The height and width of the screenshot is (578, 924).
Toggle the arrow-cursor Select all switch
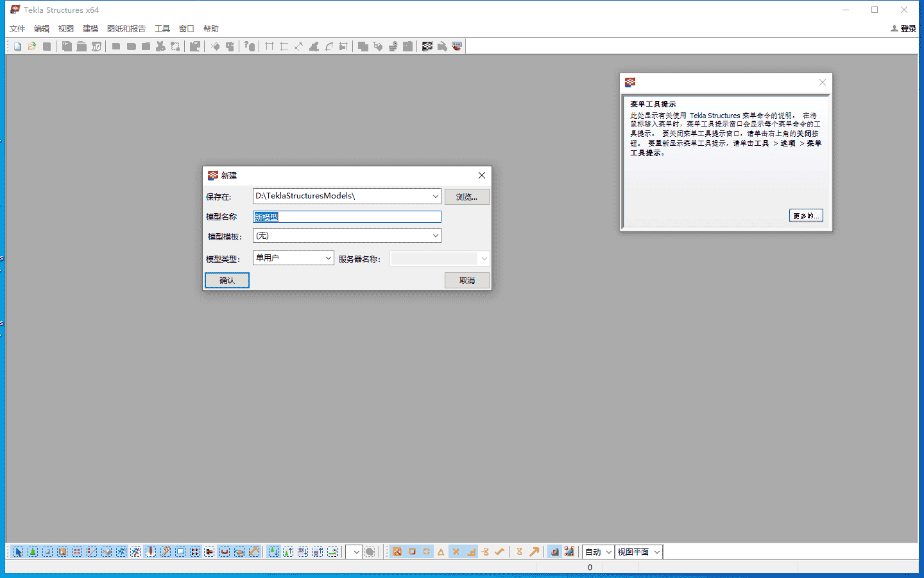point(18,552)
